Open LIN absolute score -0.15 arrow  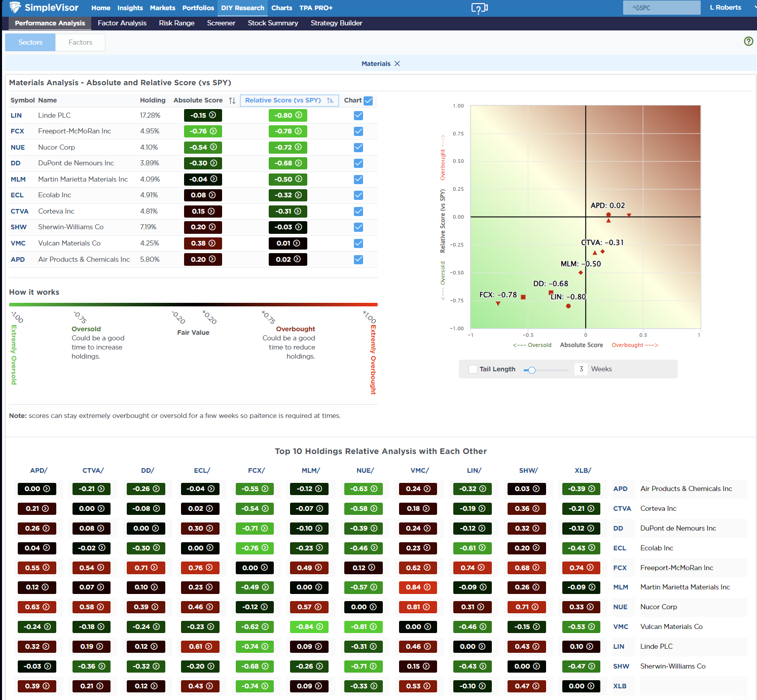(212, 115)
